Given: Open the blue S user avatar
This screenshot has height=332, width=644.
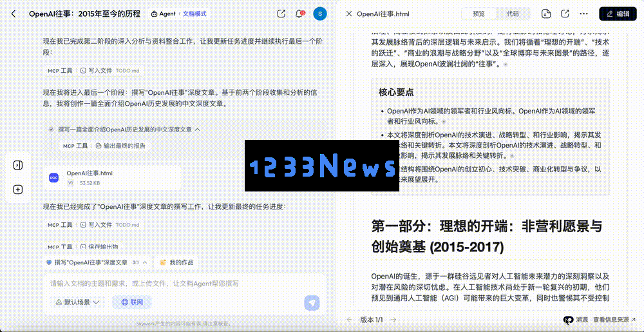Looking at the screenshot, I should 320,14.
